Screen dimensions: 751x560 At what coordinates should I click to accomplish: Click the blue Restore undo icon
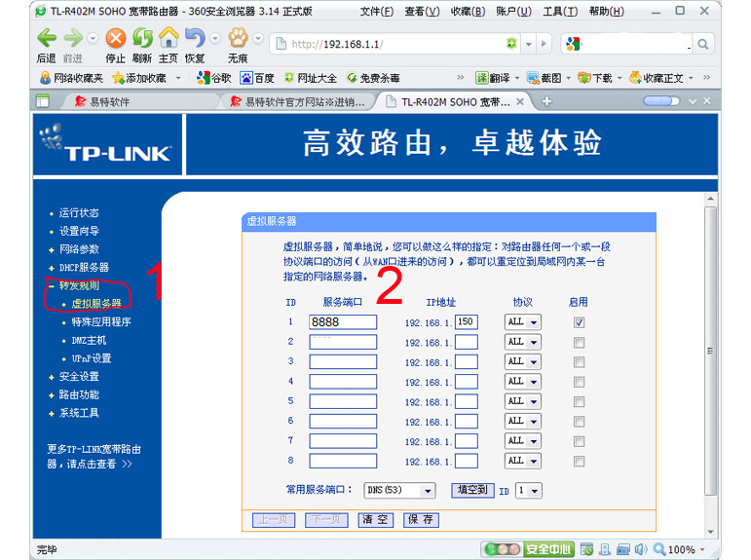pos(194,38)
